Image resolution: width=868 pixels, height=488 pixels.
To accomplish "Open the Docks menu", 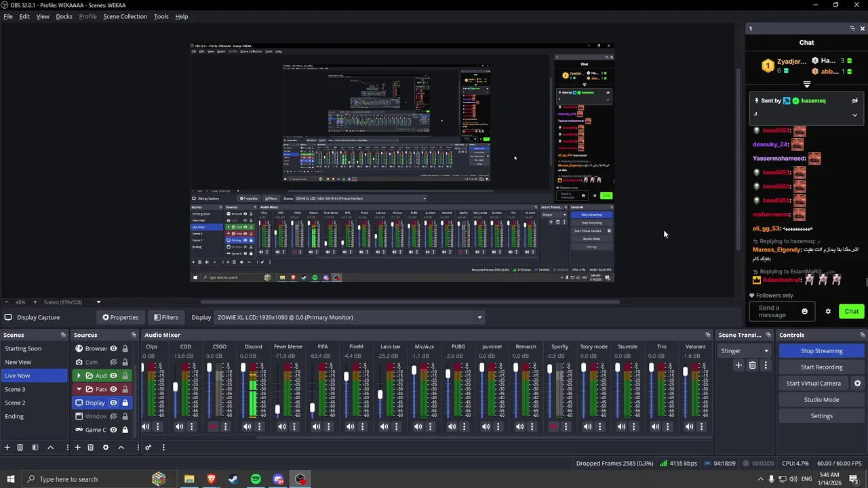I will pos(64,16).
